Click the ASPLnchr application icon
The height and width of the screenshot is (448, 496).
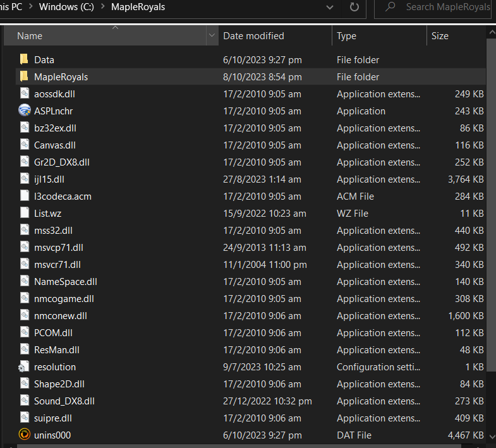(25, 111)
